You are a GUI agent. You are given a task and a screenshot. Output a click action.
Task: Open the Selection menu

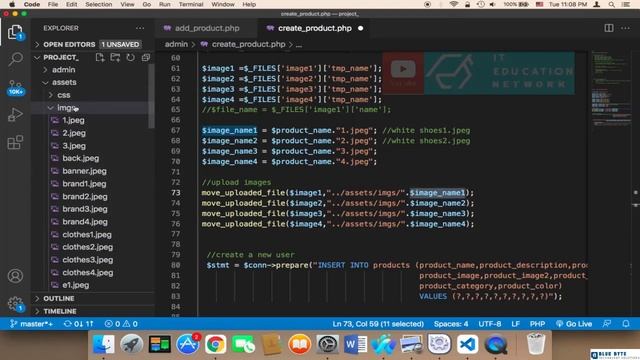click(98, 4)
